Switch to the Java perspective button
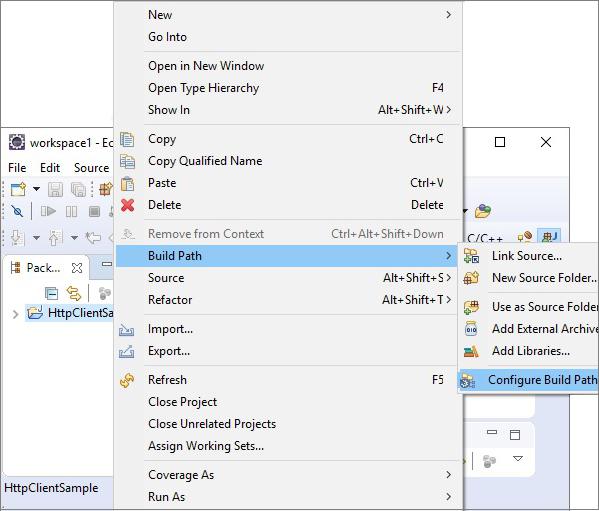This screenshot has width=599, height=511. pyautogui.click(x=549, y=237)
